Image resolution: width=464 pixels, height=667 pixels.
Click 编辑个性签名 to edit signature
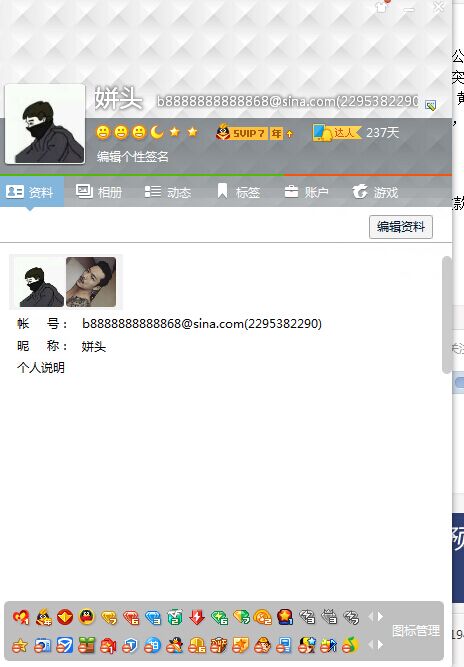[x=133, y=157]
